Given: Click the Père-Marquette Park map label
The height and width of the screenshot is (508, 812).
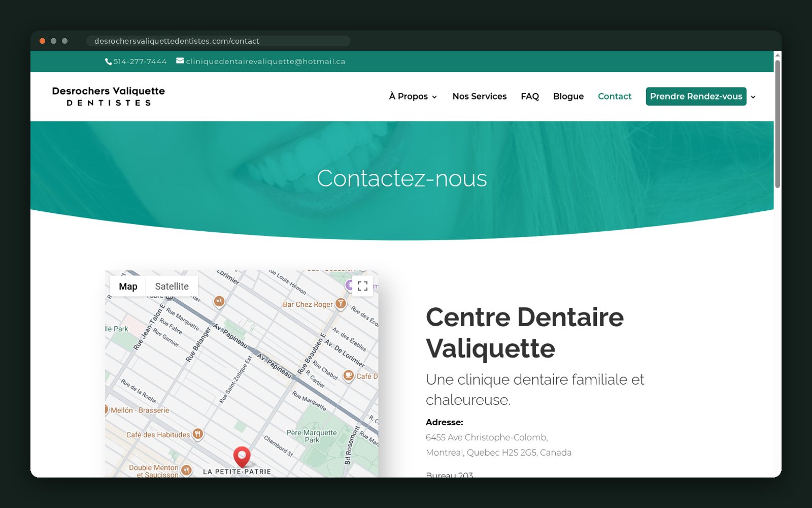Looking at the screenshot, I should click(x=312, y=436).
